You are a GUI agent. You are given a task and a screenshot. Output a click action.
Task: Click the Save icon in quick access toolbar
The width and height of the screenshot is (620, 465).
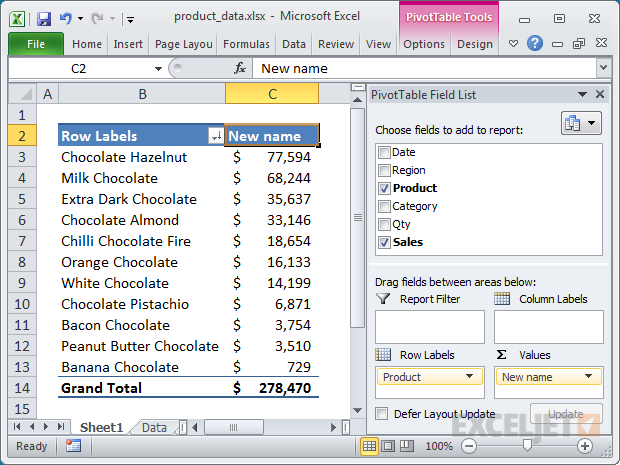pyautogui.click(x=44, y=18)
